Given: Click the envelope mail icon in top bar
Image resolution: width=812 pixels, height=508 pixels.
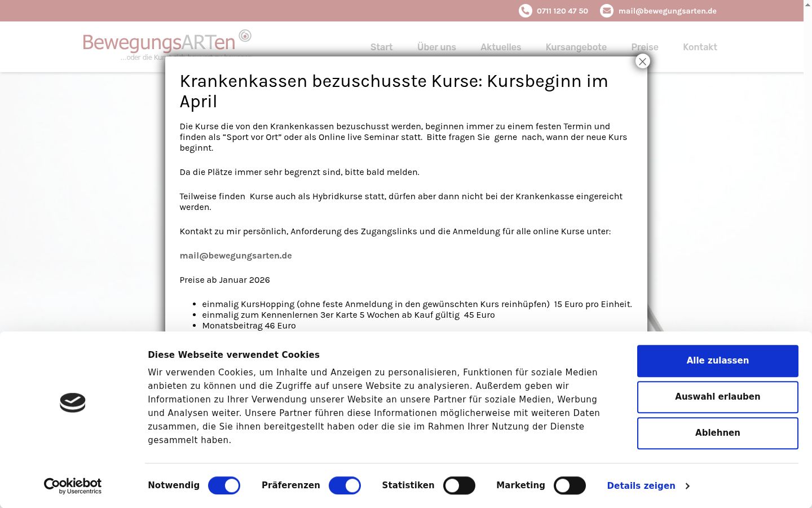Looking at the screenshot, I should click(x=606, y=11).
